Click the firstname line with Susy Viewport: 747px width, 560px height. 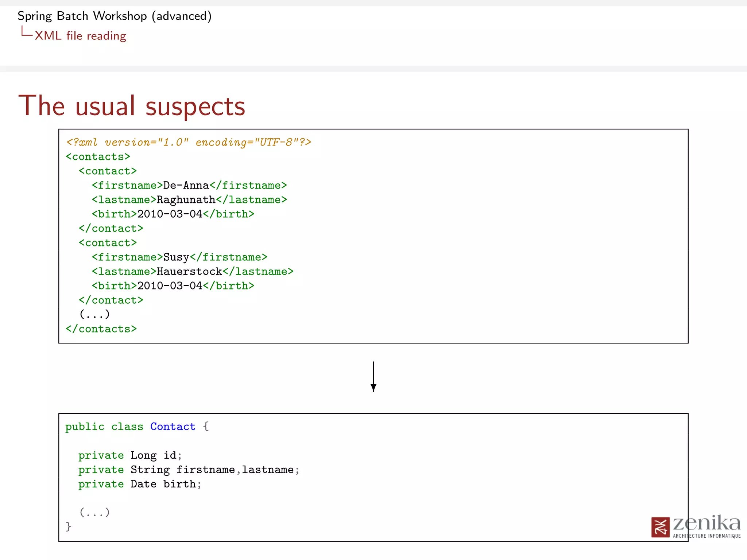[x=179, y=257]
